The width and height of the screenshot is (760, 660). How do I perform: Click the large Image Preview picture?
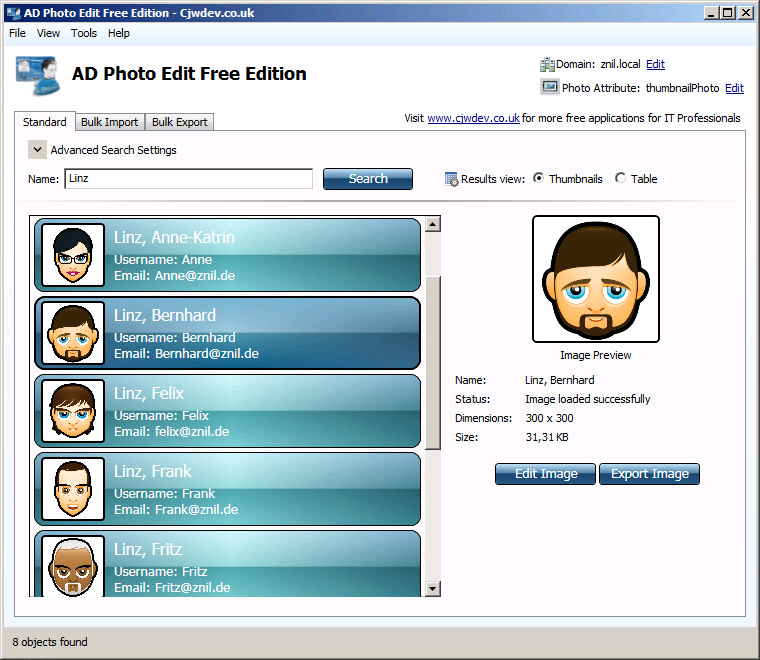(595, 279)
